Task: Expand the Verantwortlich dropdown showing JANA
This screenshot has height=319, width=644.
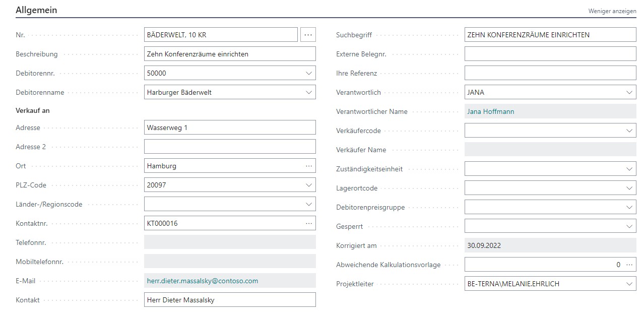Action: tap(629, 92)
